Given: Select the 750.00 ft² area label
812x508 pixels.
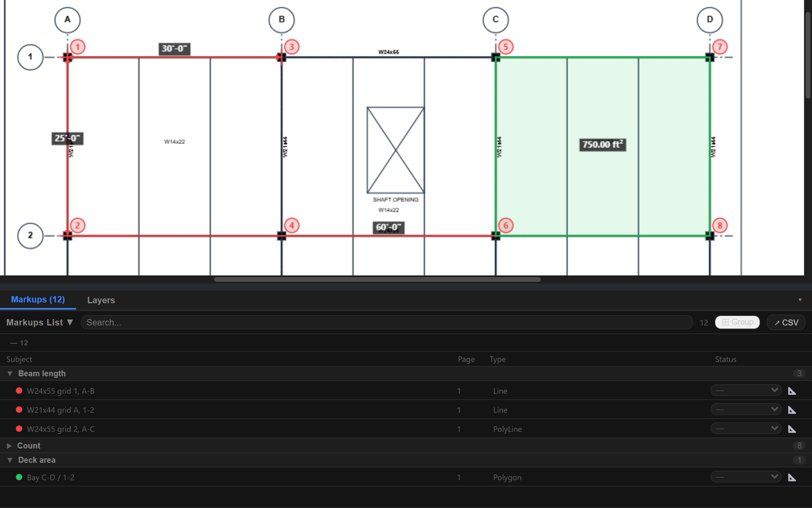Looking at the screenshot, I should [603, 145].
